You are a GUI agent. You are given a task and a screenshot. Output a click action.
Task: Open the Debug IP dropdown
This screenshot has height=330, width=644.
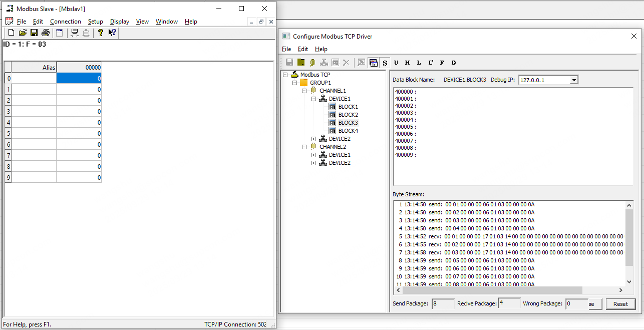[x=574, y=80]
